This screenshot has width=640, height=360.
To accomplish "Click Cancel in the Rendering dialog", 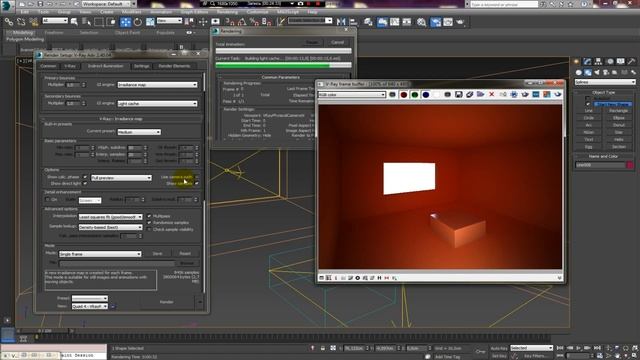I will click(x=338, y=42).
